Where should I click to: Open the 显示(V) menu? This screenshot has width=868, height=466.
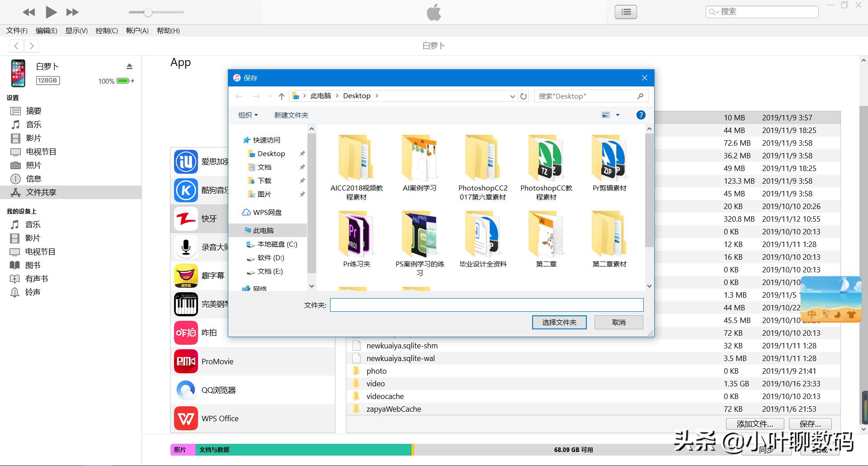(x=76, y=31)
